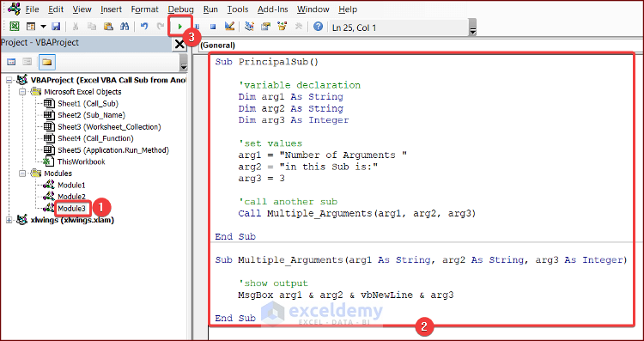Undo the last action with the Undo icon

144,27
